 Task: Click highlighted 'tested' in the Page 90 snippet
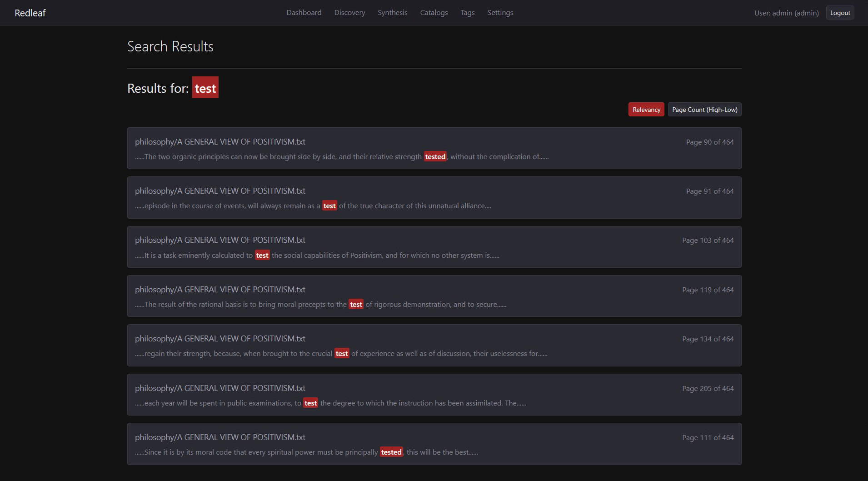coord(435,157)
